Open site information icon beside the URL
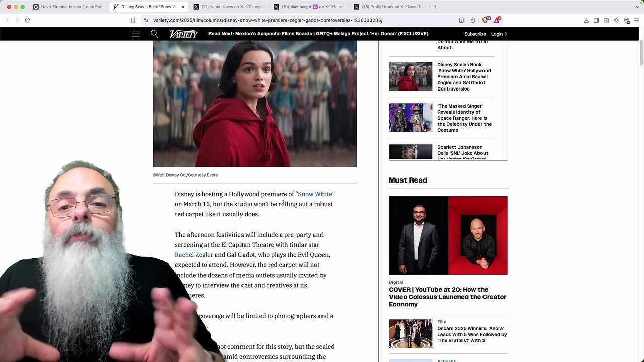This screenshot has width=644, height=362. [146, 20]
